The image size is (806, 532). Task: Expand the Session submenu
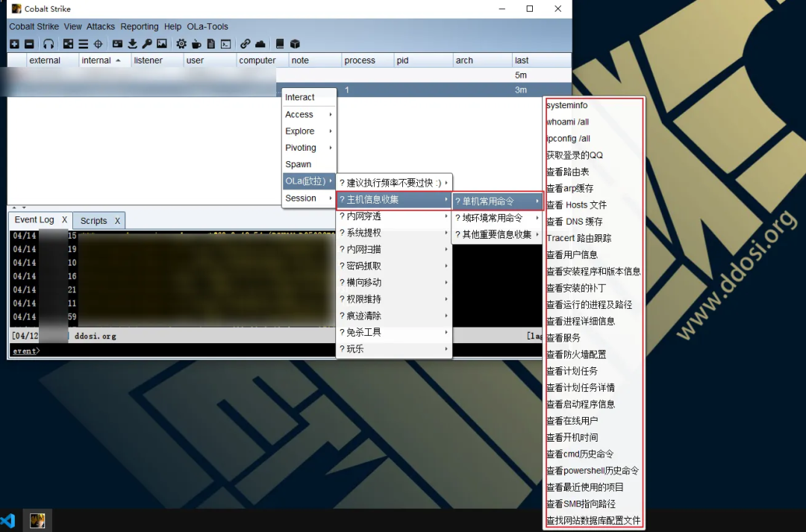point(309,198)
